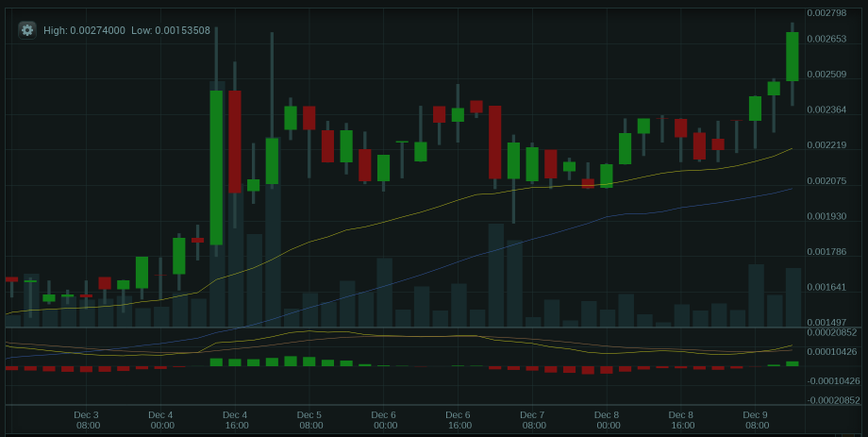Select the Dec 8 16:00 time label
Image resolution: width=868 pixels, height=437 pixels.
coord(681,420)
